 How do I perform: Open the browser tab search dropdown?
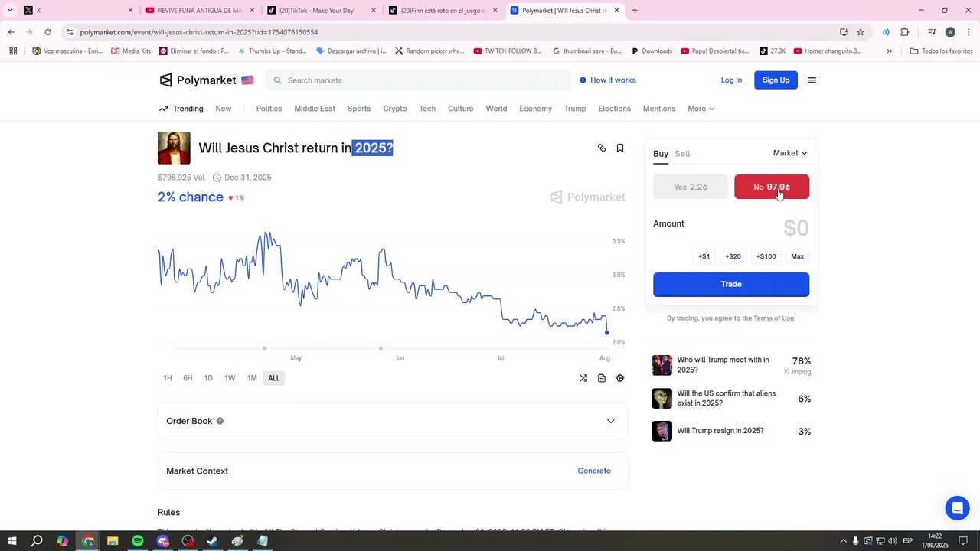point(10,11)
